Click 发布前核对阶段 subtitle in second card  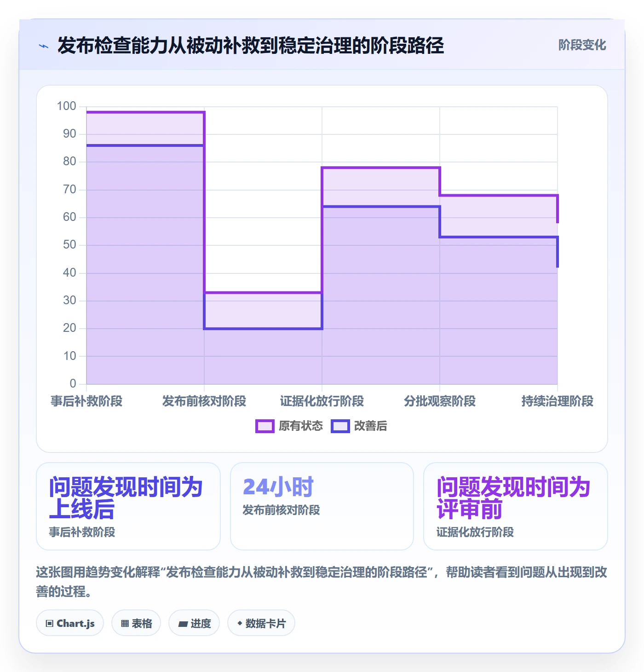281,510
